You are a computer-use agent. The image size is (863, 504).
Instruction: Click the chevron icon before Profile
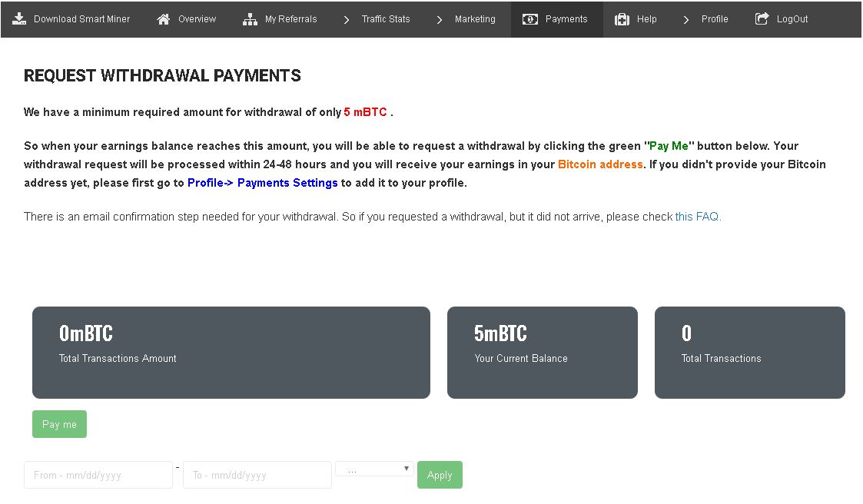(686, 19)
